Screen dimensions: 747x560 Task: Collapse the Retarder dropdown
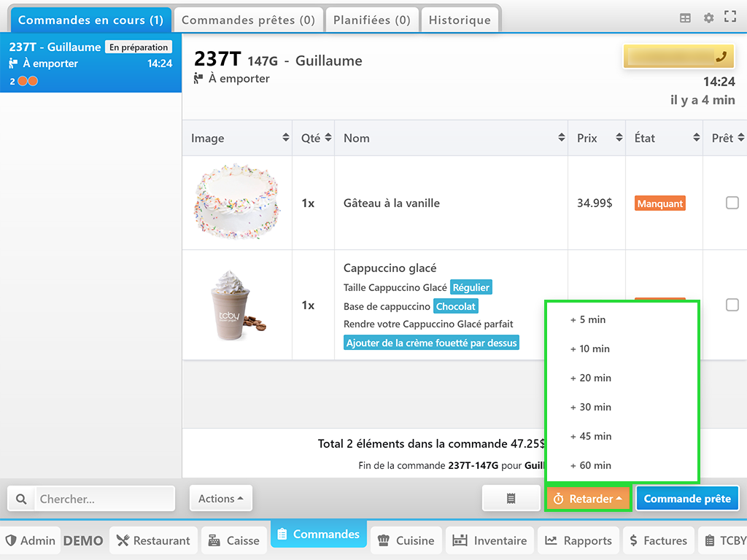588,499
